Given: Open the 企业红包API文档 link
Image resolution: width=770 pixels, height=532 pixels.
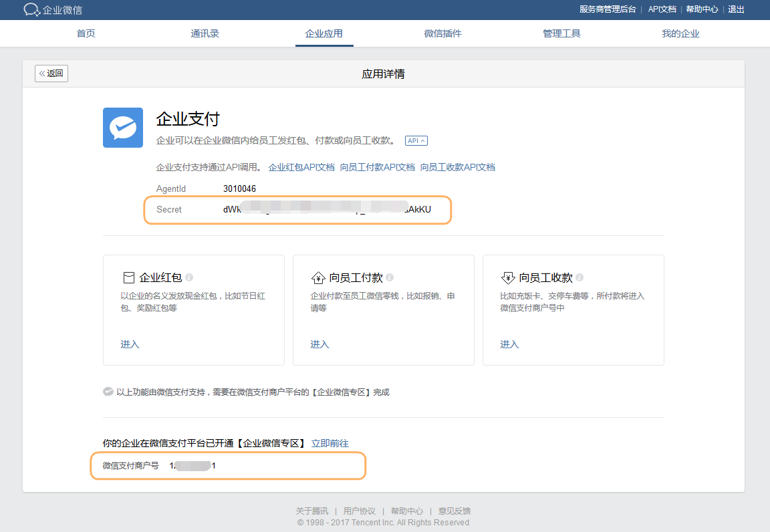Looking at the screenshot, I should 301,168.
